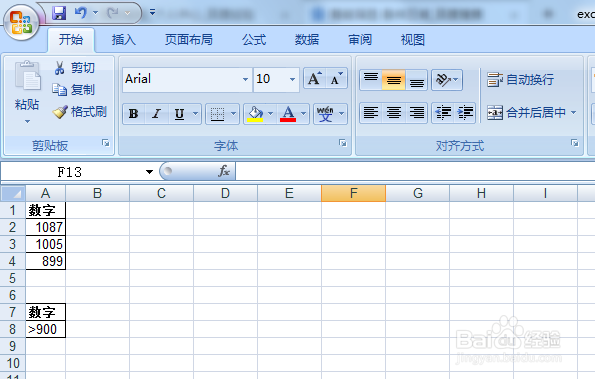595x379 pixels.
Task: Toggle middle vertical alignment
Action: coord(394,80)
